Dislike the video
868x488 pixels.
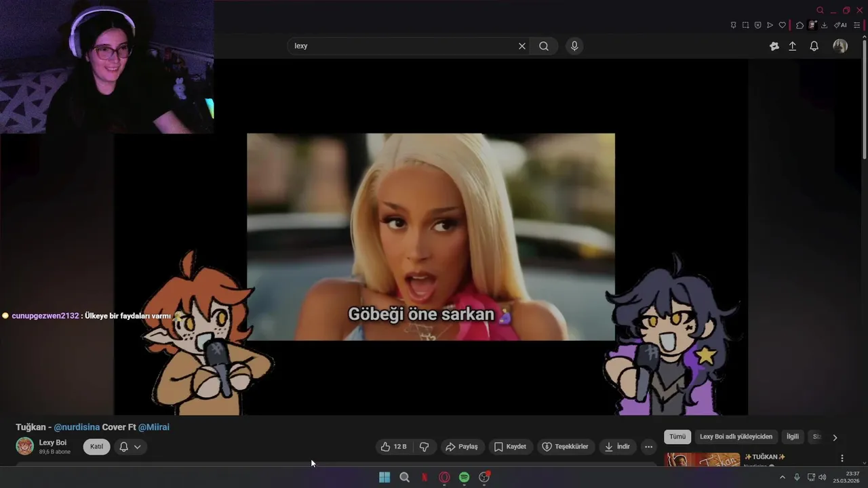click(425, 447)
